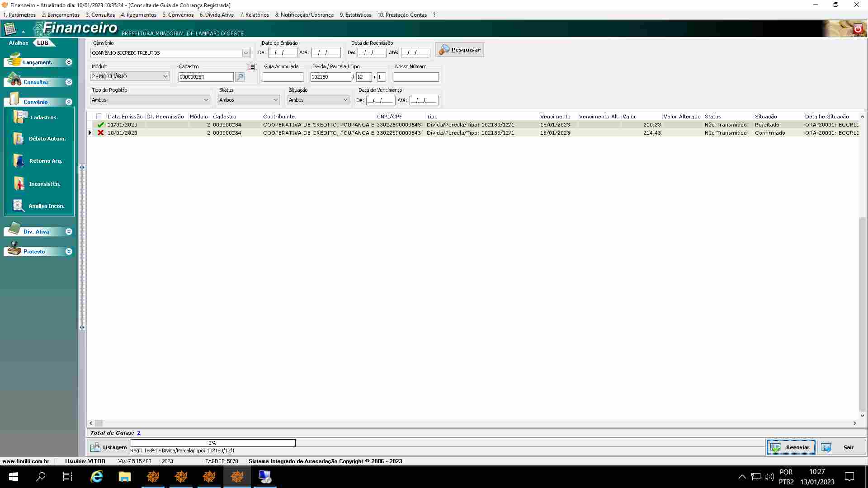Open the Módulo dropdown
This screenshot has height=488, width=868.
click(165, 76)
